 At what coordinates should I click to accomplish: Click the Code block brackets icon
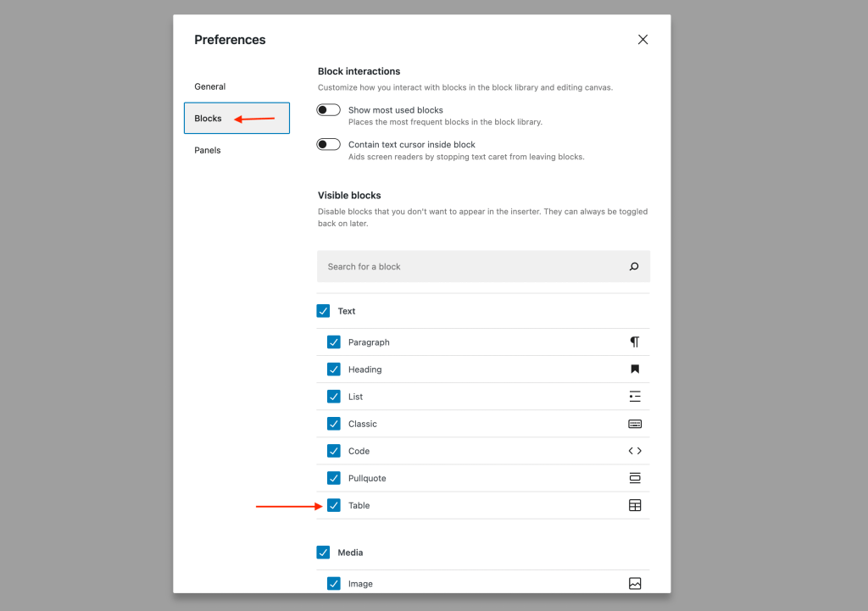point(634,450)
